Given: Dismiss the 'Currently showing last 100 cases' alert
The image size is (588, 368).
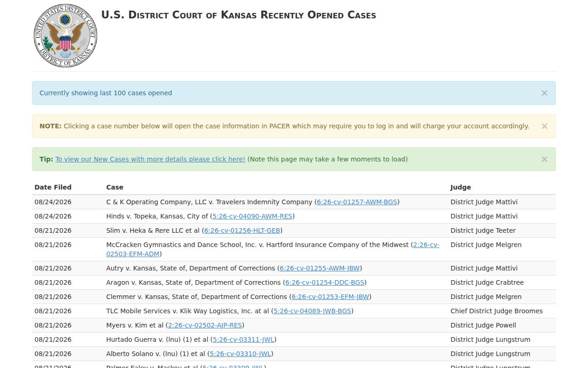Looking at the screenshot, I should [544, 93].
